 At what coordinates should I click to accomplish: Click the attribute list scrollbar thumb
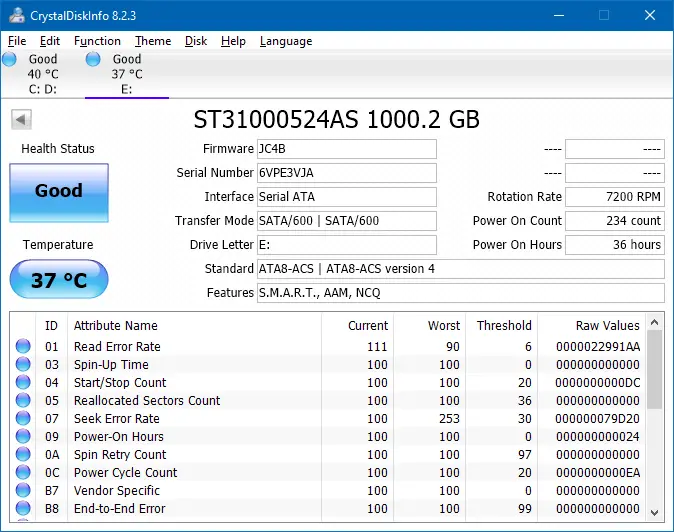(655, 370)
